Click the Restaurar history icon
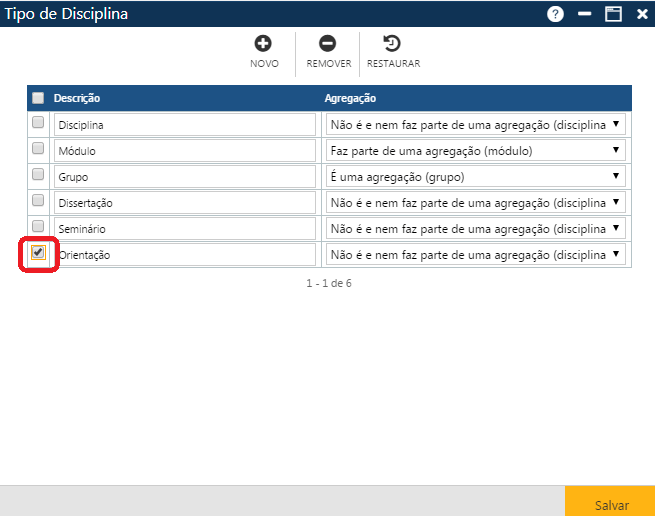666x516 pixels. tap(393, 44)
